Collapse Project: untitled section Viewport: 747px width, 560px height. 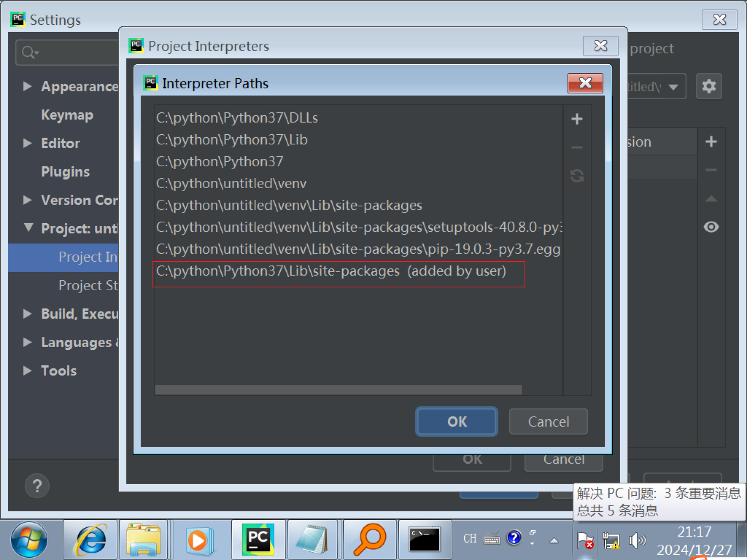pos(28,228)
